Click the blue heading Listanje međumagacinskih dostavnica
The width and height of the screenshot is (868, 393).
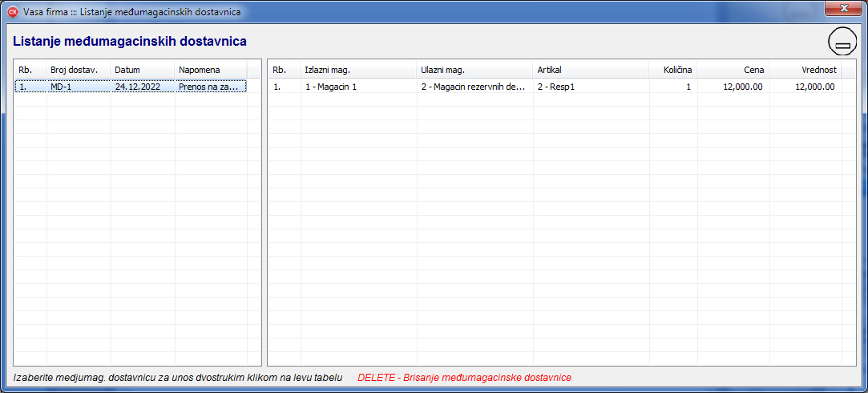click(130, 41)
